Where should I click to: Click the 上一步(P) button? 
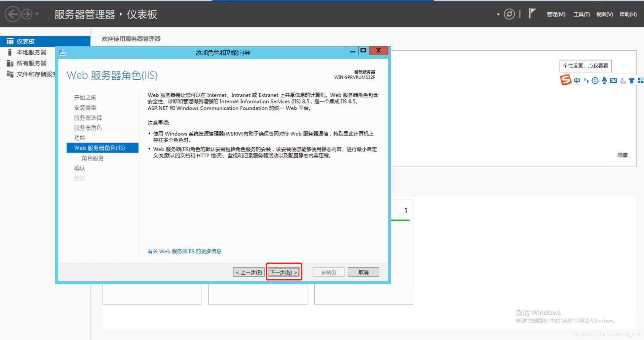pos(249,272)
